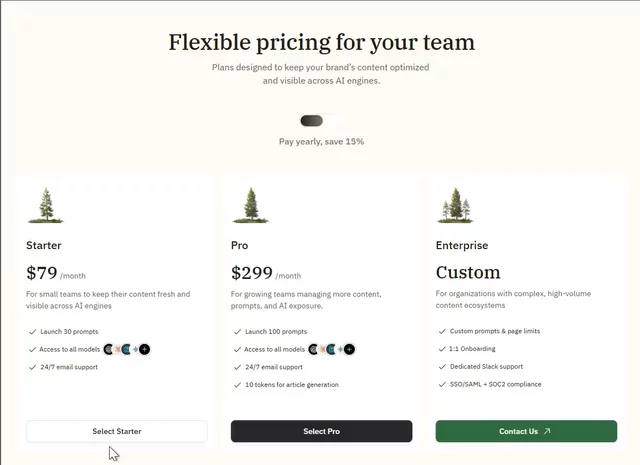Click the $299 /month Pro price

tap(266, 273)
